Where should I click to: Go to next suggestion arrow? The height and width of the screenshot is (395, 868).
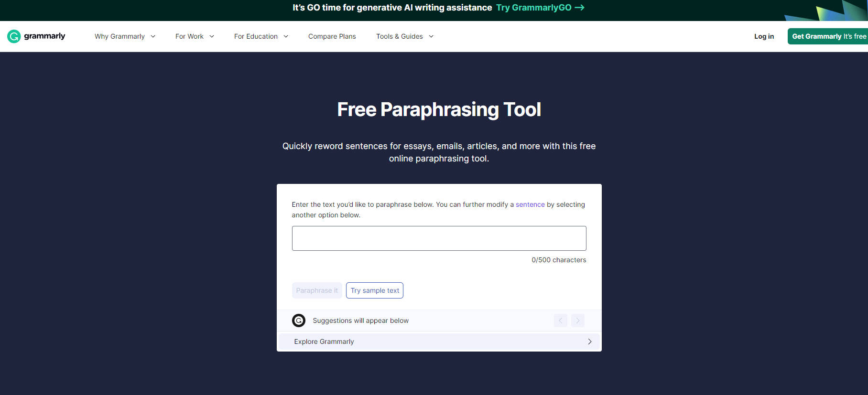coord(578,320)
